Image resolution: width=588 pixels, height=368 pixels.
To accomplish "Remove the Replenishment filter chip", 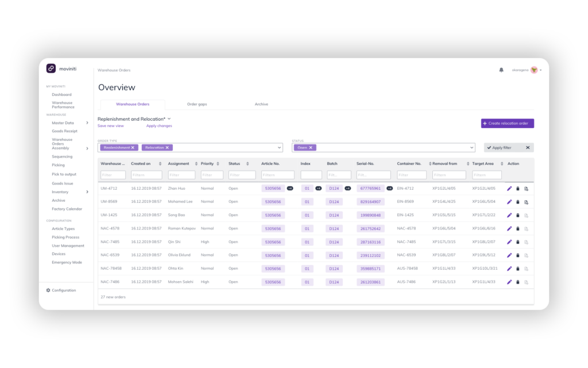I will pyautogui.click(x=133, y=148).
